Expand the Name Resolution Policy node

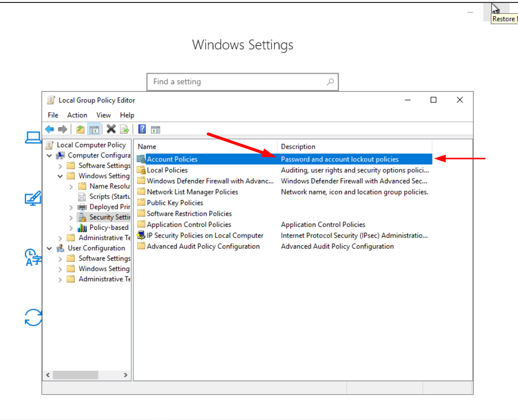coord(71,186)
